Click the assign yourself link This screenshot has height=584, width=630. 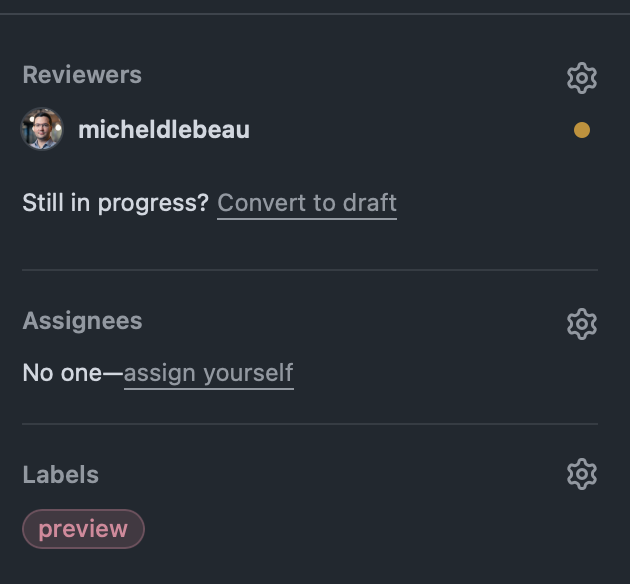[x=208, y=374]
